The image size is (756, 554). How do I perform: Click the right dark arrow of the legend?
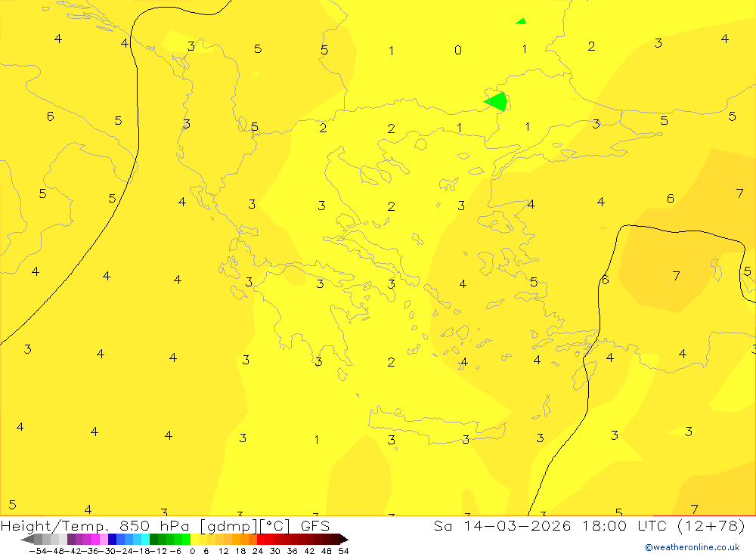(344, 539)
